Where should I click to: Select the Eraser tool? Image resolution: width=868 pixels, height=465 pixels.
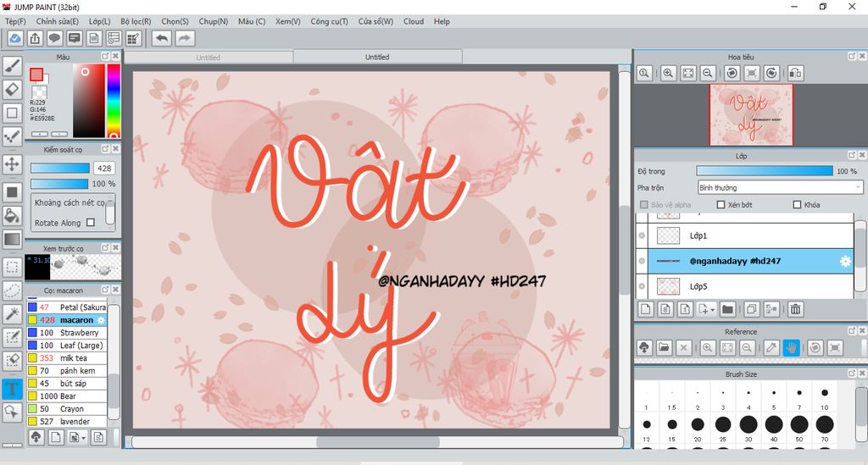pyautogui.click(x=12, y=89)
